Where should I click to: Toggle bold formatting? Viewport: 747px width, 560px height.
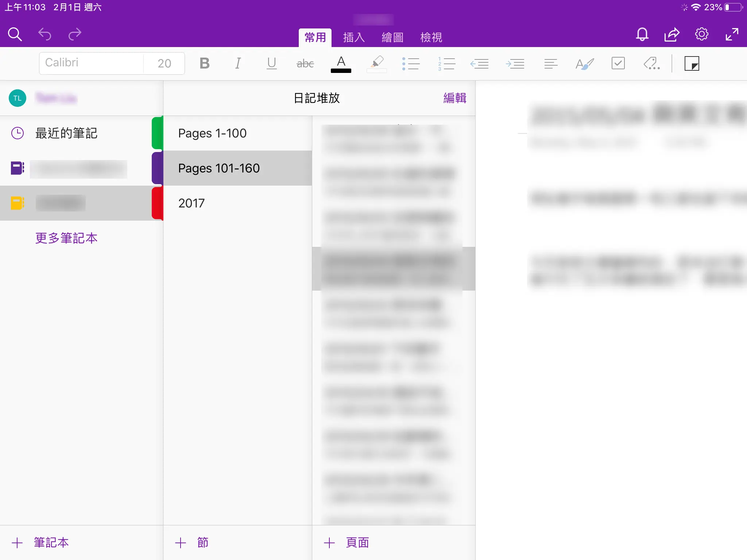205,63
